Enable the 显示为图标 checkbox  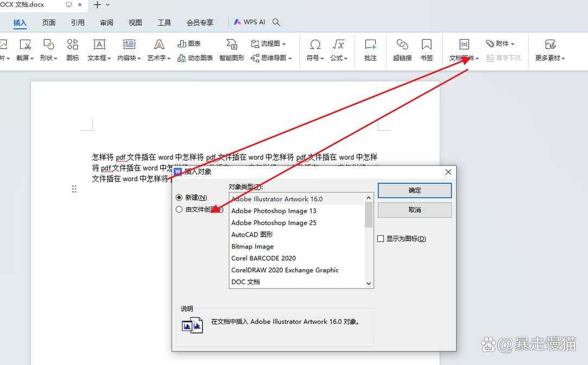coord(381,238)
